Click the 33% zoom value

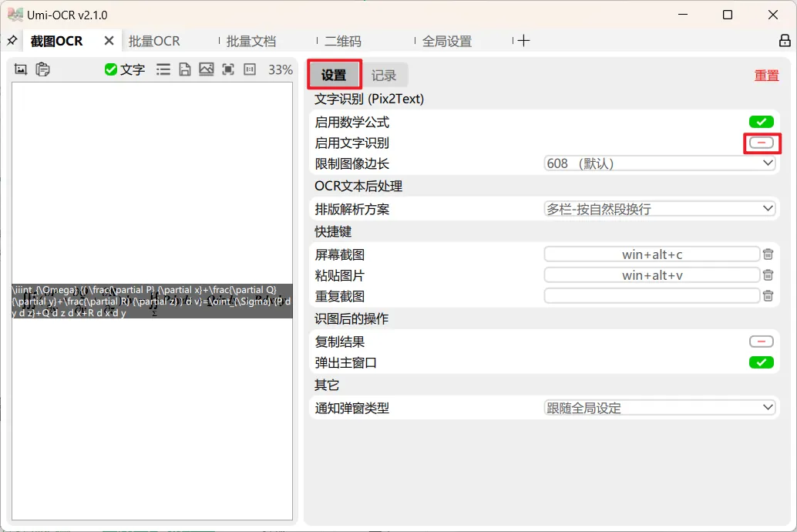click(280, 69)
